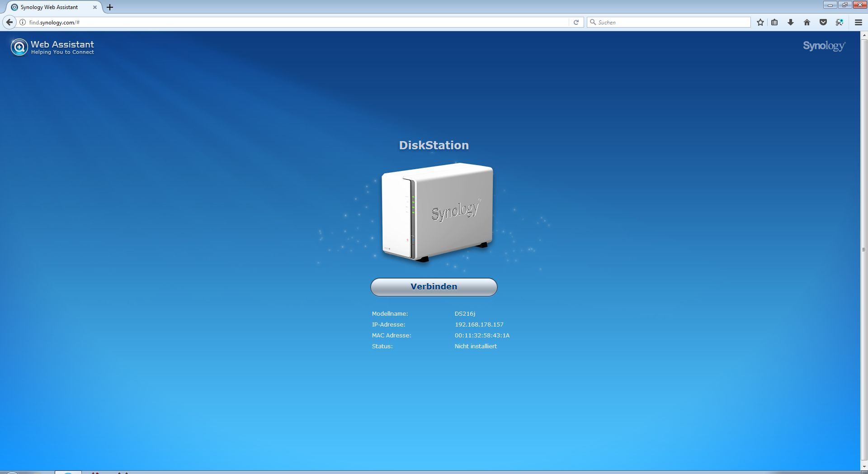Restore down the Firefox window

click(844, 5)
